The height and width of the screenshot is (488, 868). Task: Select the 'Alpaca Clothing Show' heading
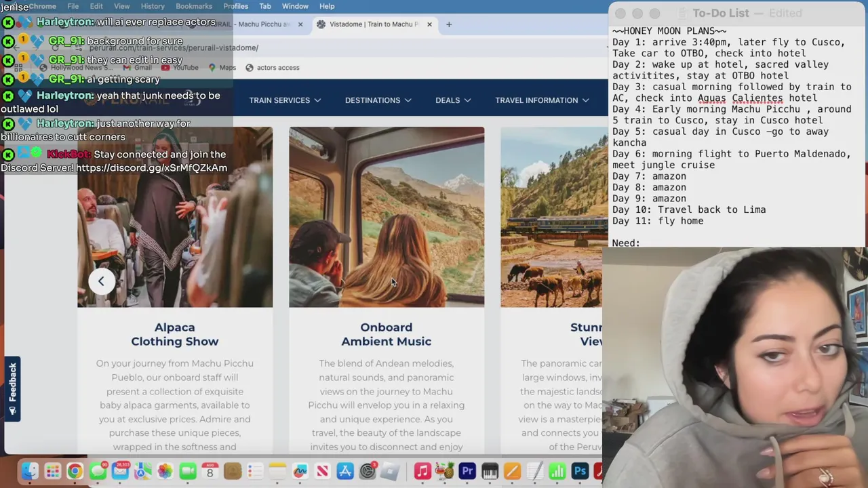click(x=175, y=334)
